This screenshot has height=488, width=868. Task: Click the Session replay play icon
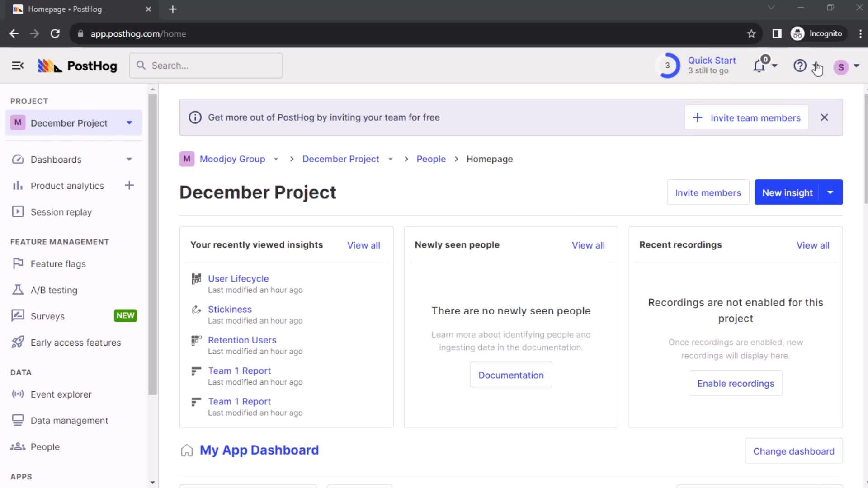point(18,211)
